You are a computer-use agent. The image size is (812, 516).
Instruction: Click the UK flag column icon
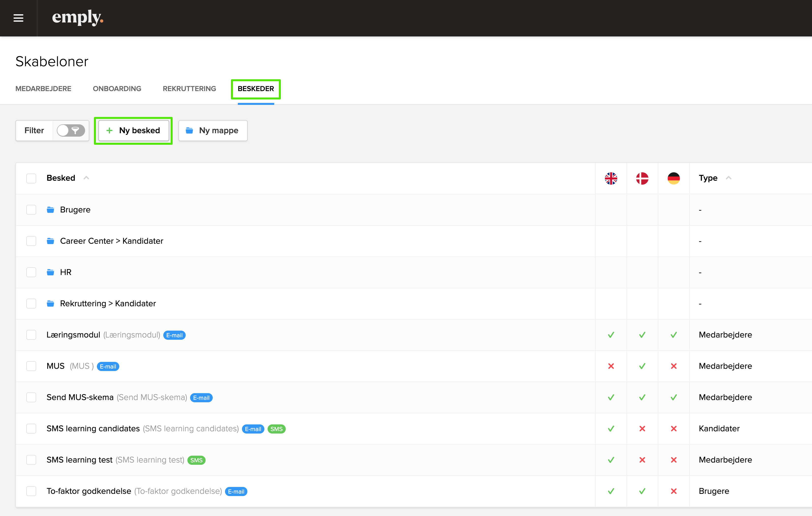(611, 178)
